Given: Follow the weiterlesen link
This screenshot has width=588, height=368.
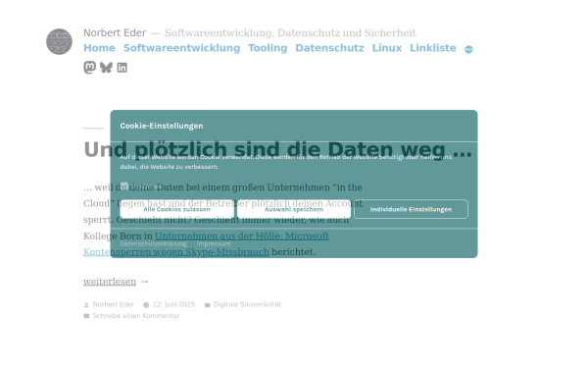Looking at the screenshot, I should coord(110,282).
